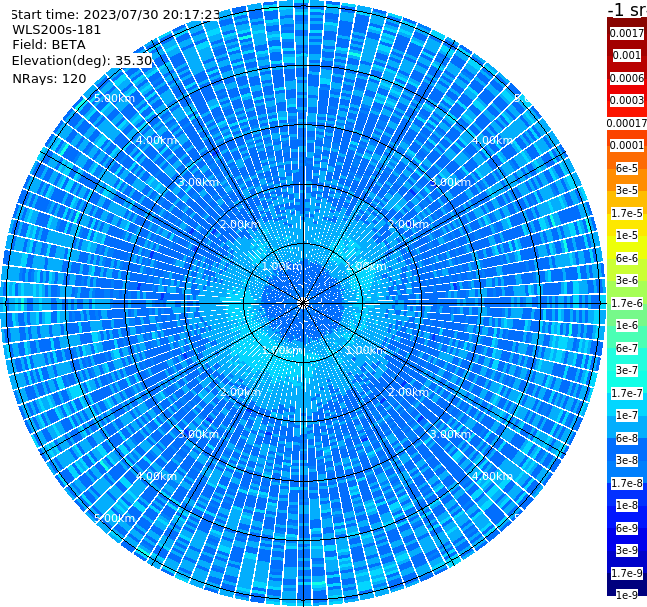
Task: Click the '5.00km' range label in upper-left quadrant
Action: pos(114,99)
